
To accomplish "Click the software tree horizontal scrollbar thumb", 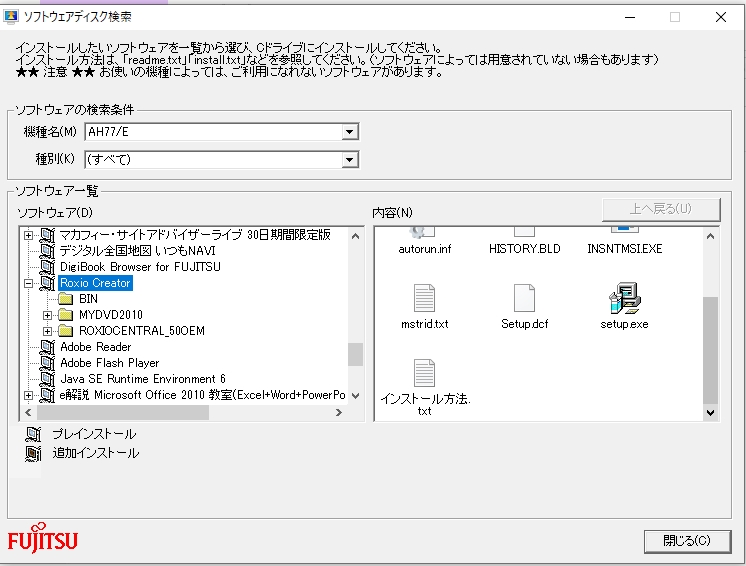I will pos(123,412).
